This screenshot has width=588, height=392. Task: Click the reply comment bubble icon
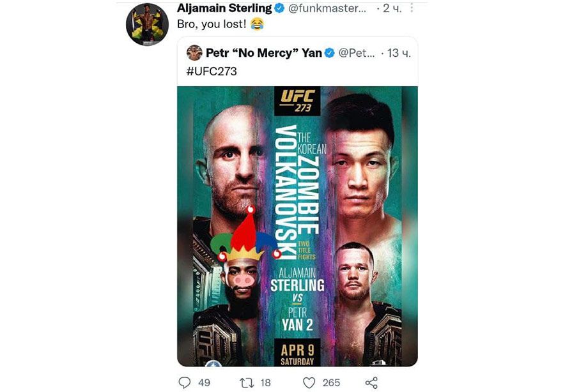(x=184, y=382)
